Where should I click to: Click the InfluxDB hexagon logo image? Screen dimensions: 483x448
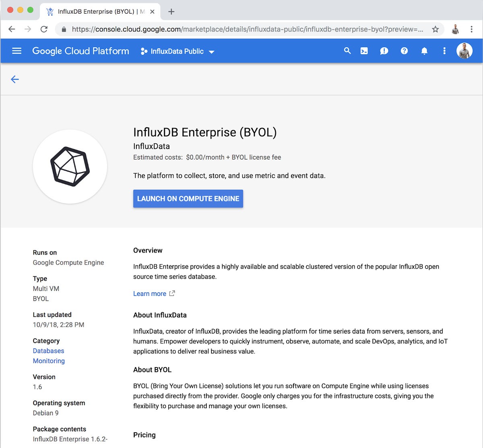point(70,166)
